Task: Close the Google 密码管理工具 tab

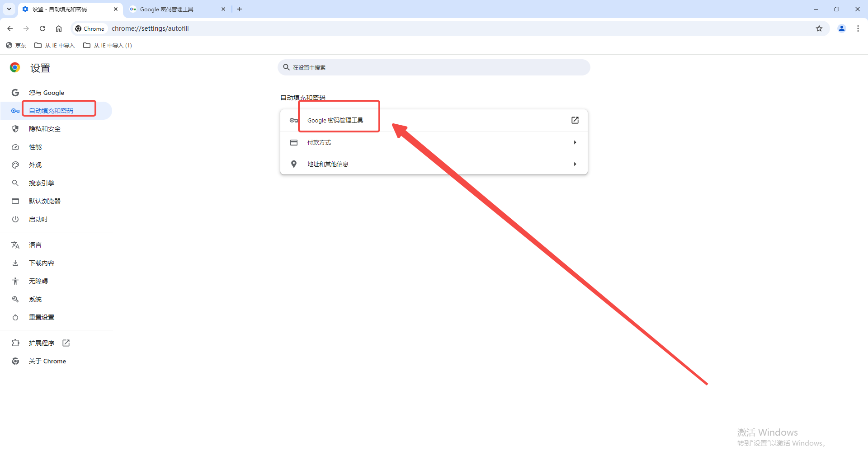Action: point(223,9)
